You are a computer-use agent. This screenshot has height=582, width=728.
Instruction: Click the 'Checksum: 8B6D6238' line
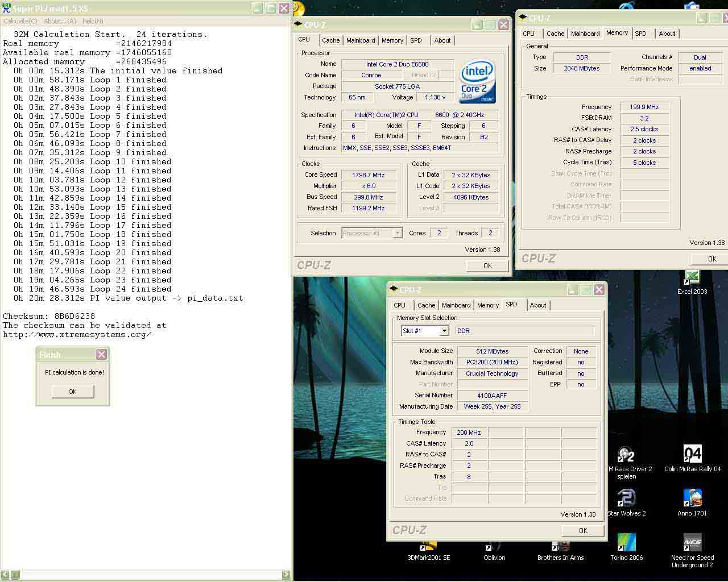pos(49,316)
